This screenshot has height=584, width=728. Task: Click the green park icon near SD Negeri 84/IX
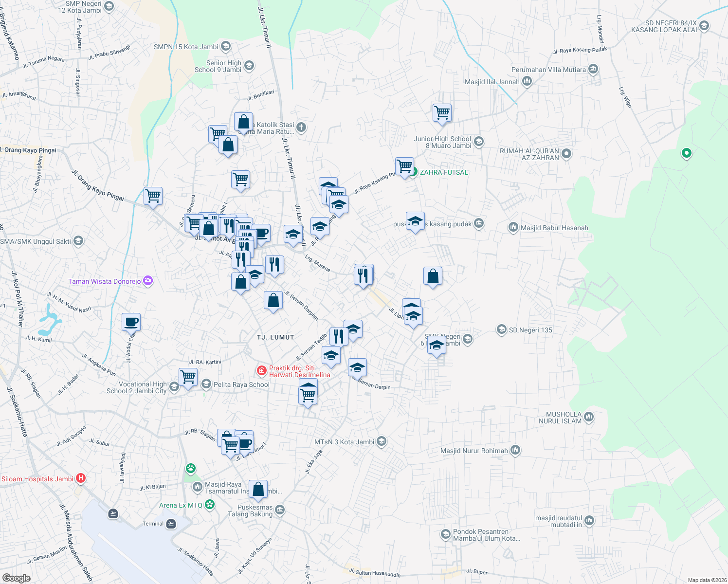[686, 153]
